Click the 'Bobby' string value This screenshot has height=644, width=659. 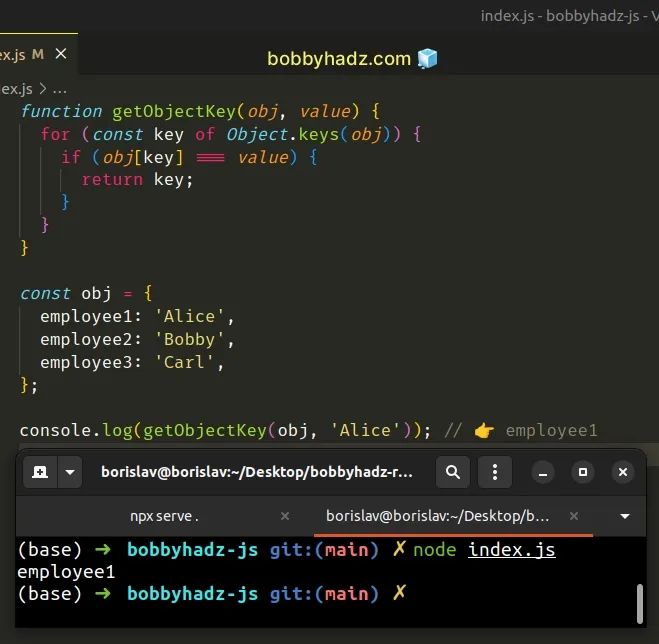coord(190,339)
